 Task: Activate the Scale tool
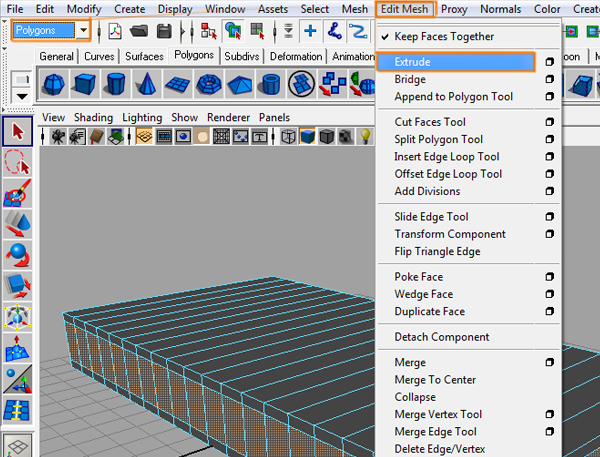click(x=18, y=287)
